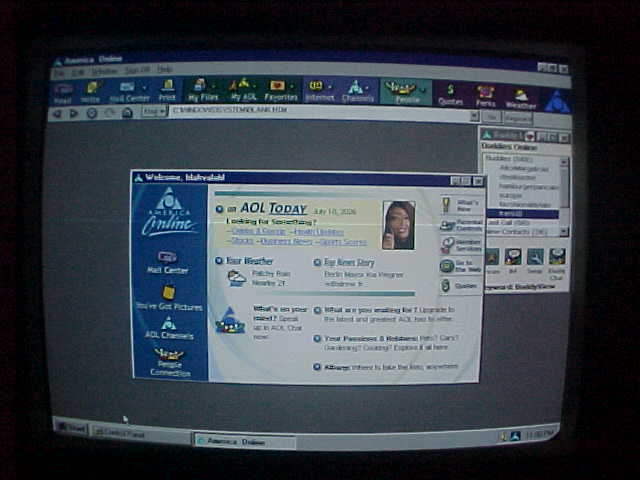
Task: Open the Find dropdown in navigation bar
Action: (x=155, y=111)
